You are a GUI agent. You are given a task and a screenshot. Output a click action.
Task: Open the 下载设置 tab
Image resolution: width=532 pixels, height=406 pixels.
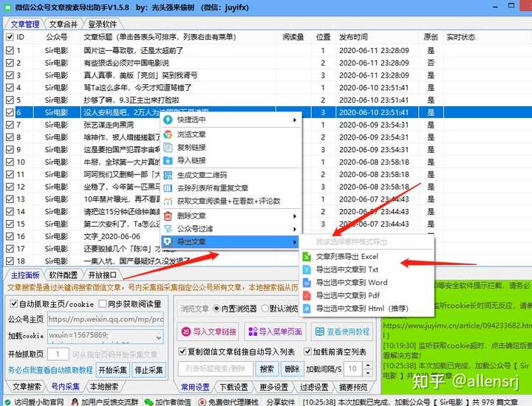click(x=233, y=387)
